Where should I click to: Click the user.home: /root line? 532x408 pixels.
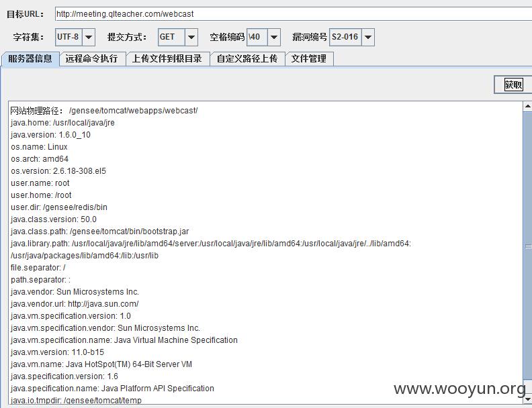coord(41,195)
